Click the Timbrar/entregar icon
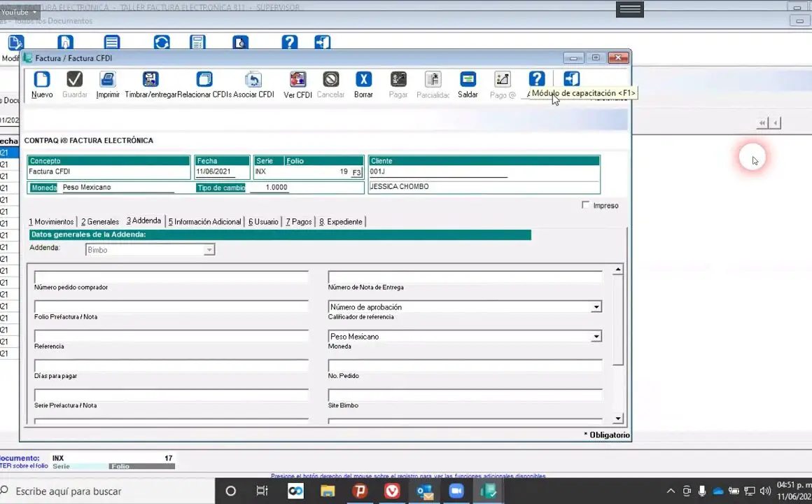Viewport: 812px width, 504px height. click(150, 80)
